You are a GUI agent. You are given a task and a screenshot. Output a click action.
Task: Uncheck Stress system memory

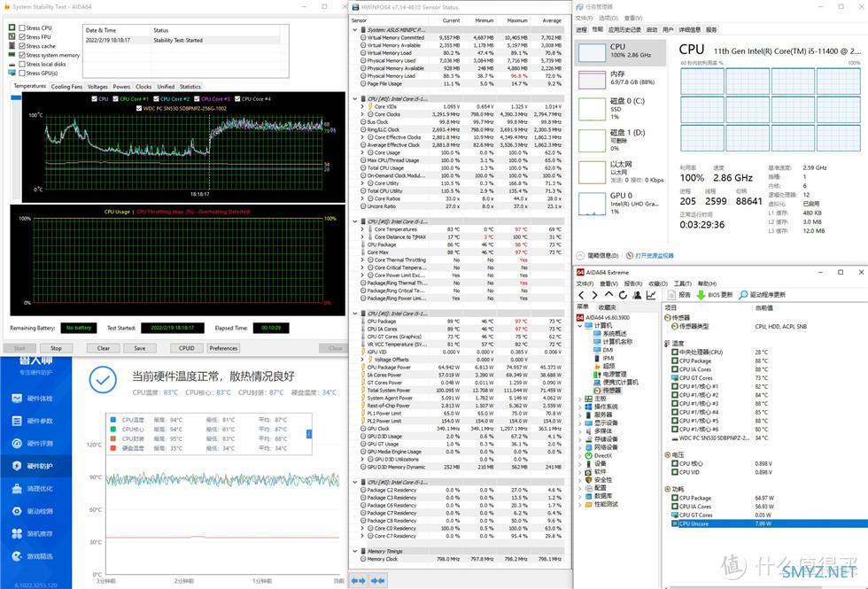[22, 55]
